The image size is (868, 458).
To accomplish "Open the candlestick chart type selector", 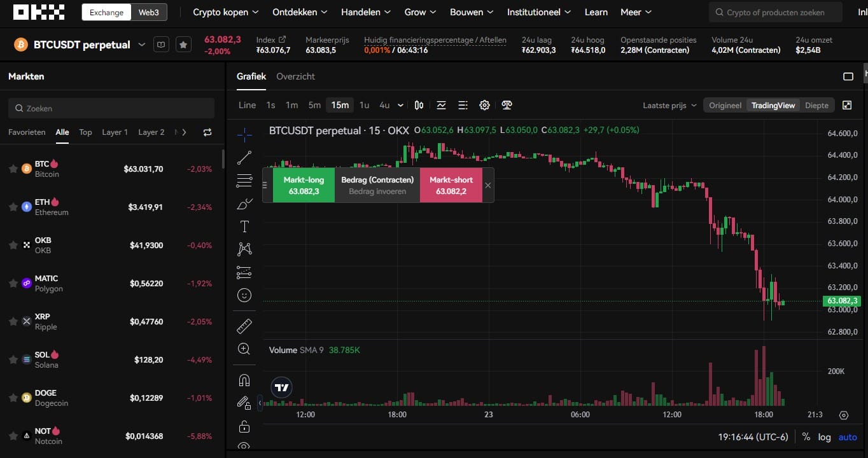I will coord(419,105).
